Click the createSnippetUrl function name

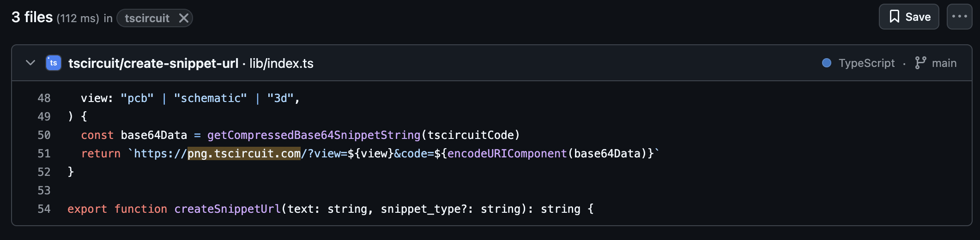(227, 209)
